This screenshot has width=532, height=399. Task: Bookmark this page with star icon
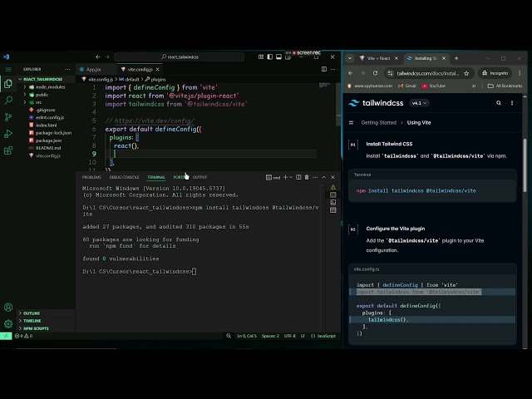point(466,73)
